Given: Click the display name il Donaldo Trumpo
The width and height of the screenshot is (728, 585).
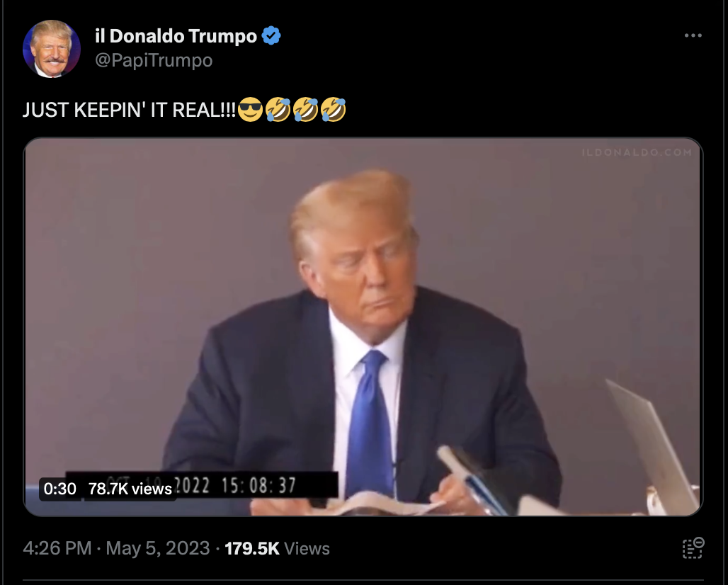Looking at the screenshot, I should [176, 35].
